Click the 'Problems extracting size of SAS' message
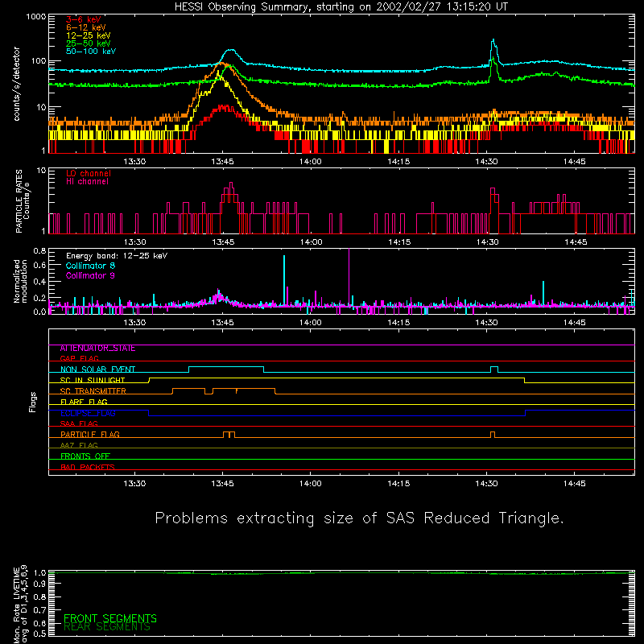 [x=359, y=518]
